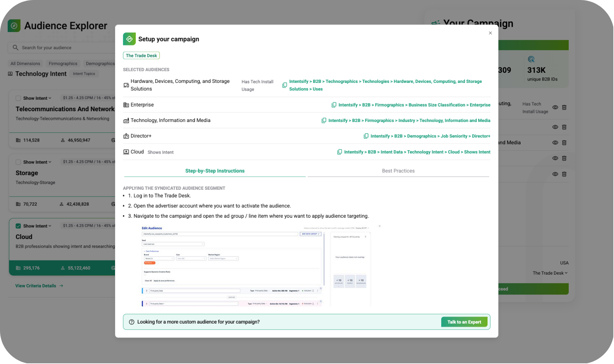Expand Show Intent dropdown on Storage card
The height and width of the screenshot is (364, 614).
pyautogui.click(x=37, y=162)
